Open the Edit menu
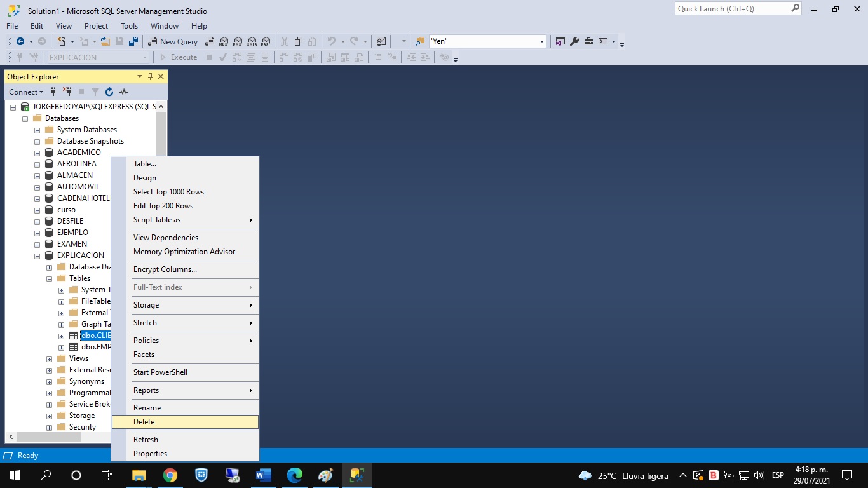 37,26
